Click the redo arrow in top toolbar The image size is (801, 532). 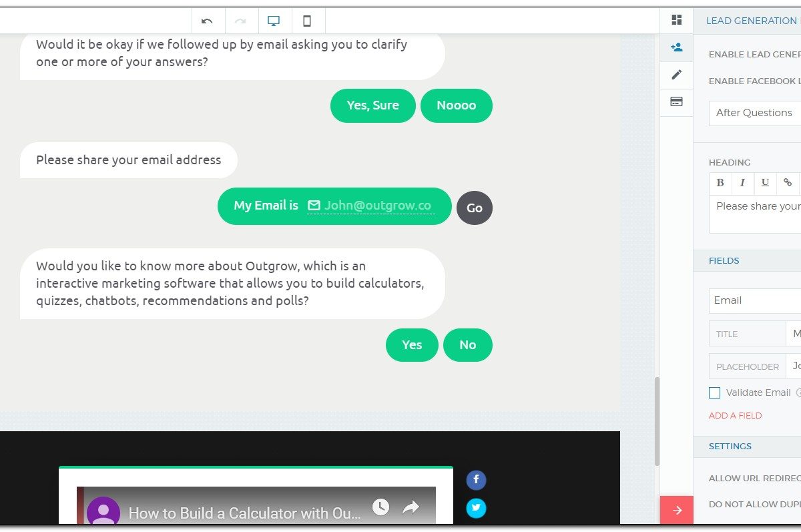click(x=241, y=21)
